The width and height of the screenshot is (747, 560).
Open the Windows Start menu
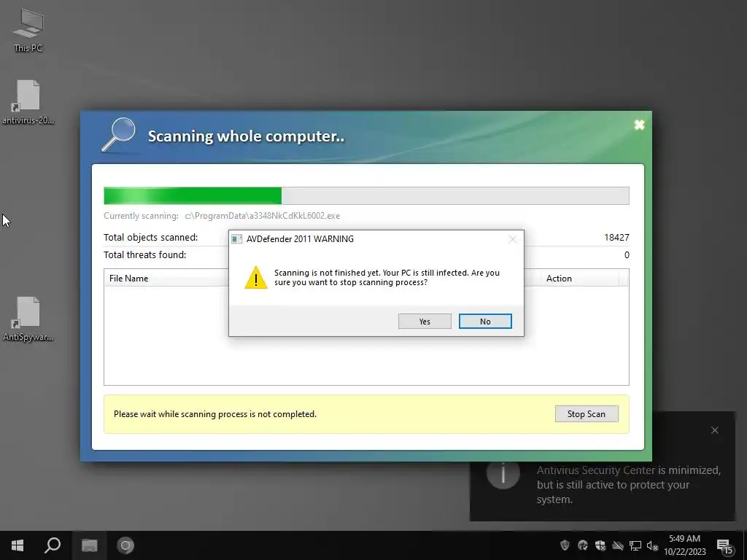[x=18, y=545]
